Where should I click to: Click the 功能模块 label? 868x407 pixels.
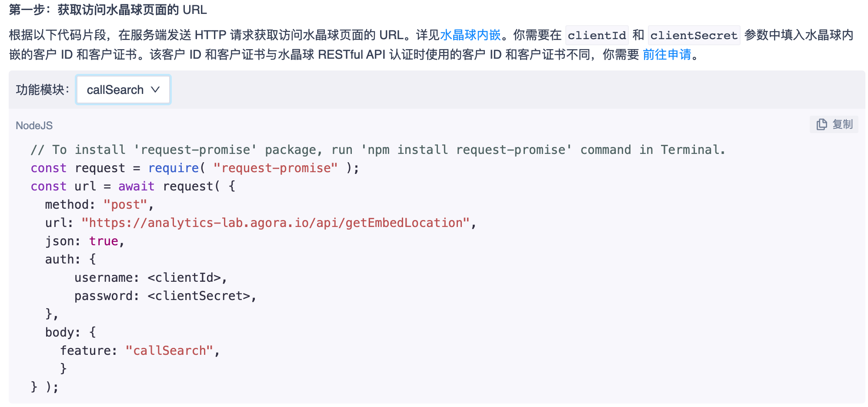tap(42, 90)
